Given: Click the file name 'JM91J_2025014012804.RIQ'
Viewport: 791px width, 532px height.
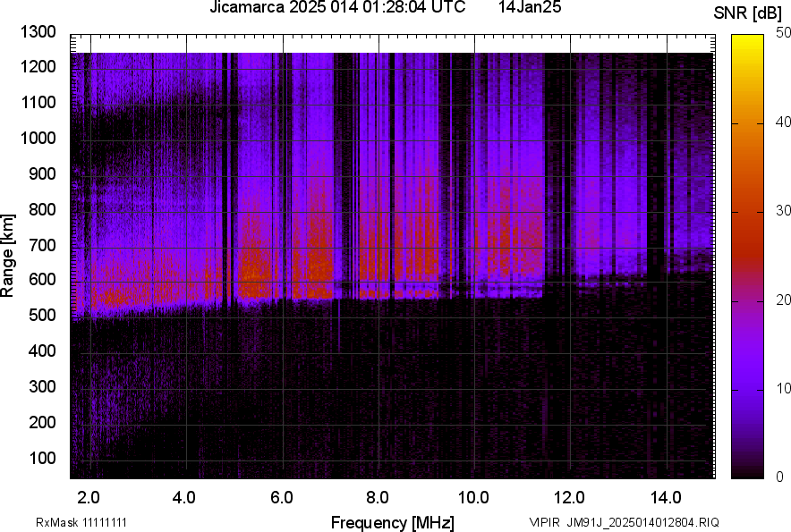Looking at the screenshot, I should pos(642,522).
